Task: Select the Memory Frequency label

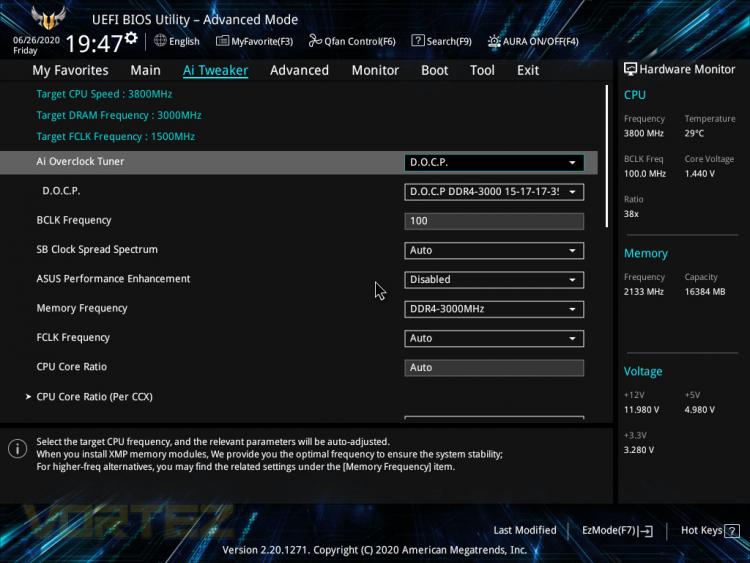Action: (x=82, y=308)
